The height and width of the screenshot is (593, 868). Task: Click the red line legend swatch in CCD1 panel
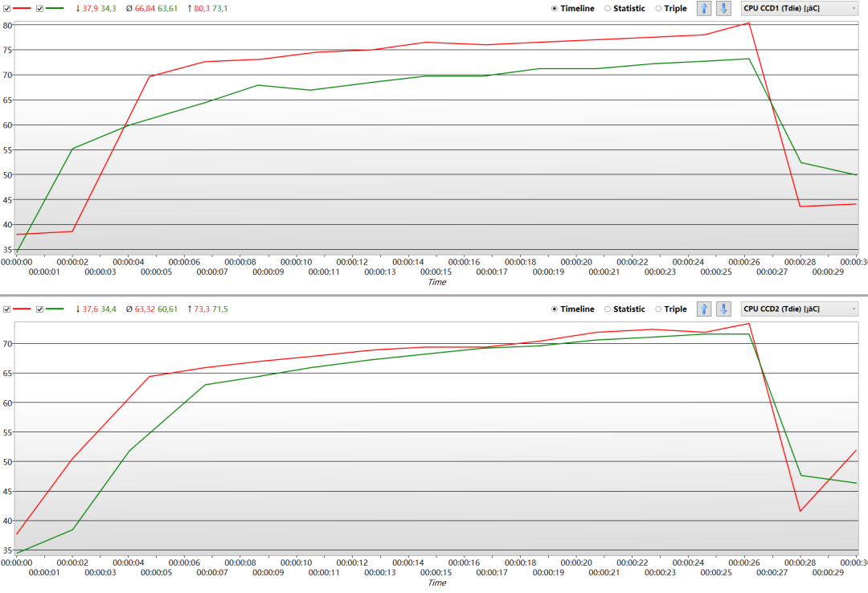[x=23, y=8]
